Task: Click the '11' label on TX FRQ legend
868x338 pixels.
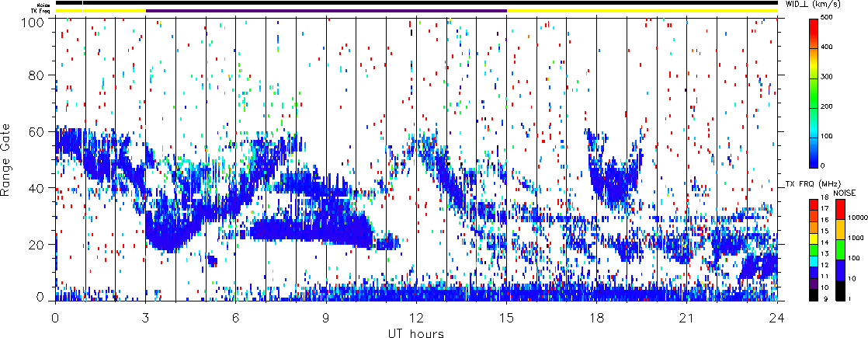Action: [825, 277]
